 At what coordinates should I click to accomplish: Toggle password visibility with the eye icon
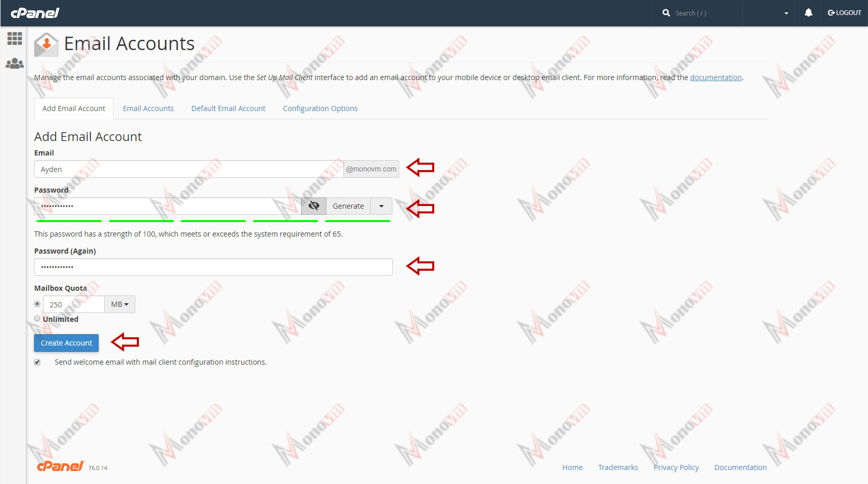(x=313, y=206)
